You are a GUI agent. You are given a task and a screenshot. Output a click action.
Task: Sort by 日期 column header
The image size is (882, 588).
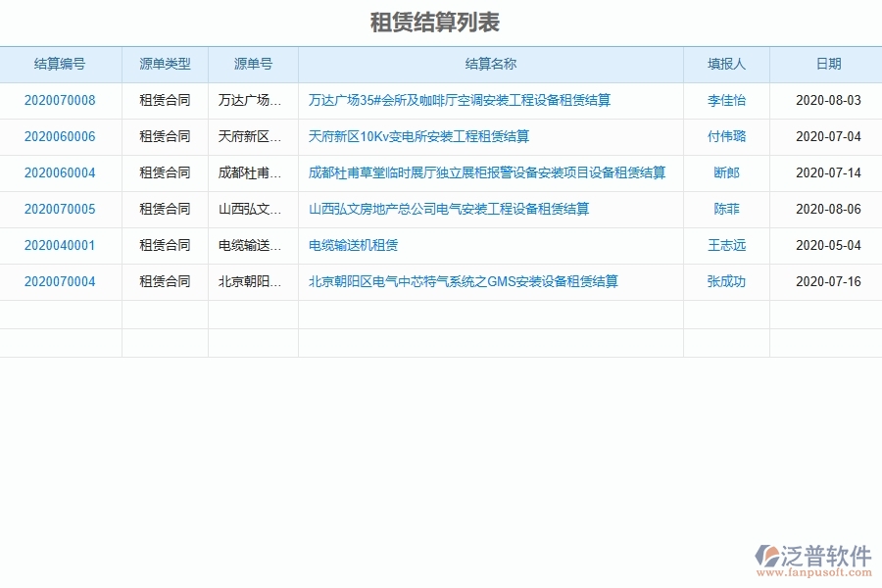point(827,64)
